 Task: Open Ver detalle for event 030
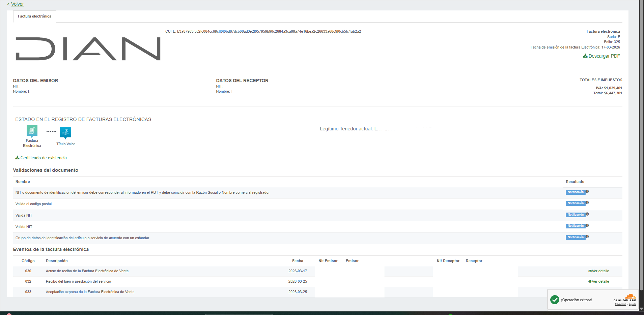599,271
